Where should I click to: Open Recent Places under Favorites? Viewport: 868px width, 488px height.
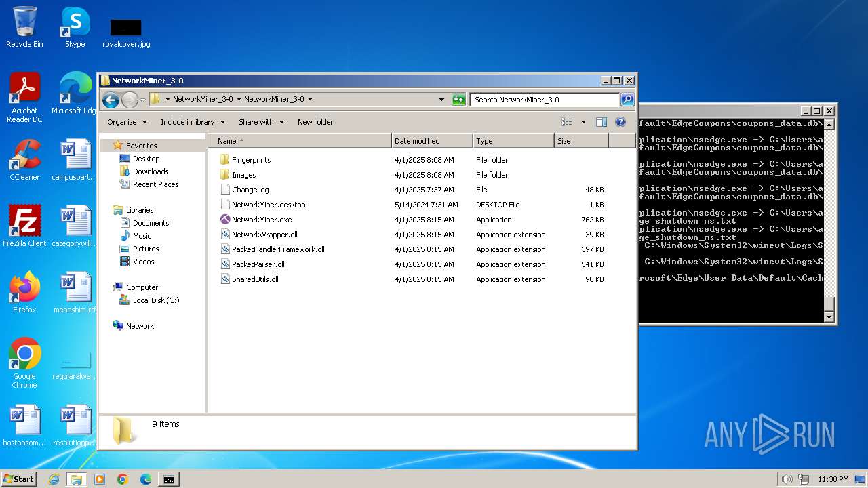pyautogui.click(x=155, y=184)
